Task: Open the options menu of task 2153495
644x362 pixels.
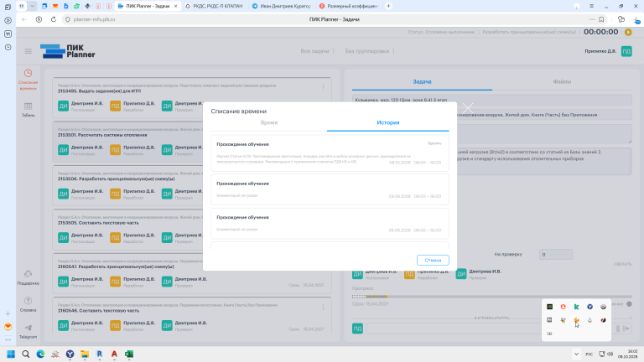Action: (x=323, y=88)
